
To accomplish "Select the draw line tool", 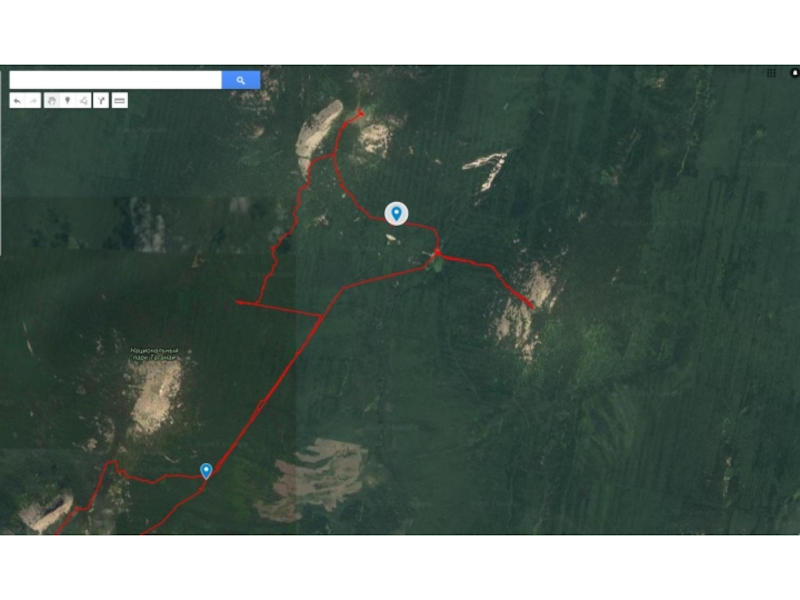I will tap(83, 101).
